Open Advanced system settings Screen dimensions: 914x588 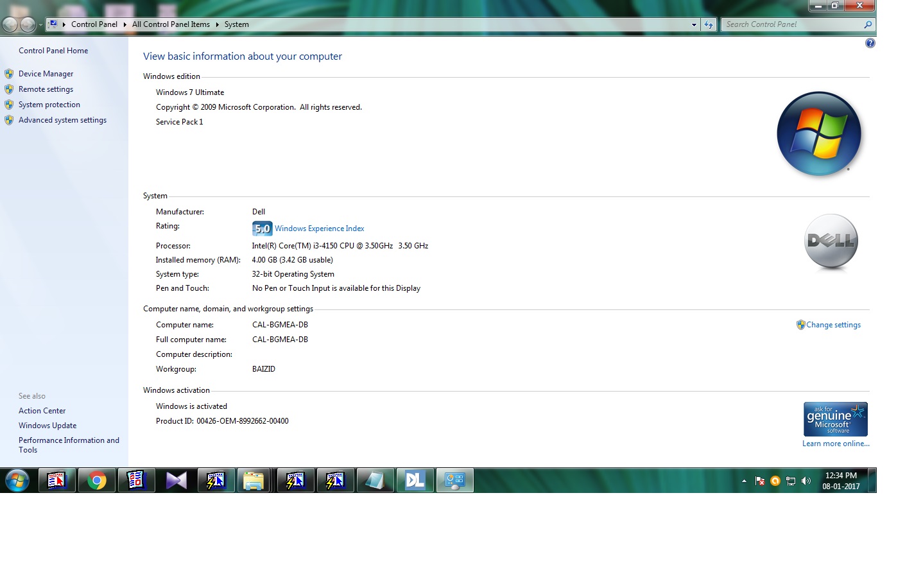point(62,120)
